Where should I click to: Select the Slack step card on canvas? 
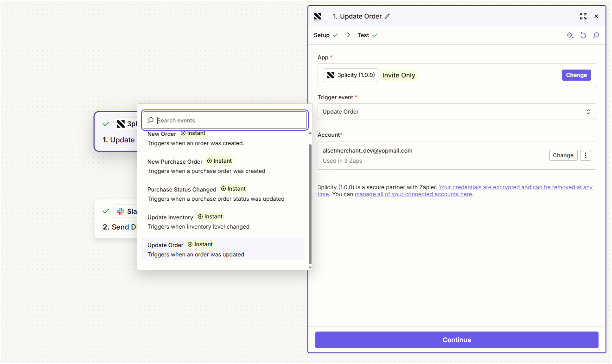point(116,219)
